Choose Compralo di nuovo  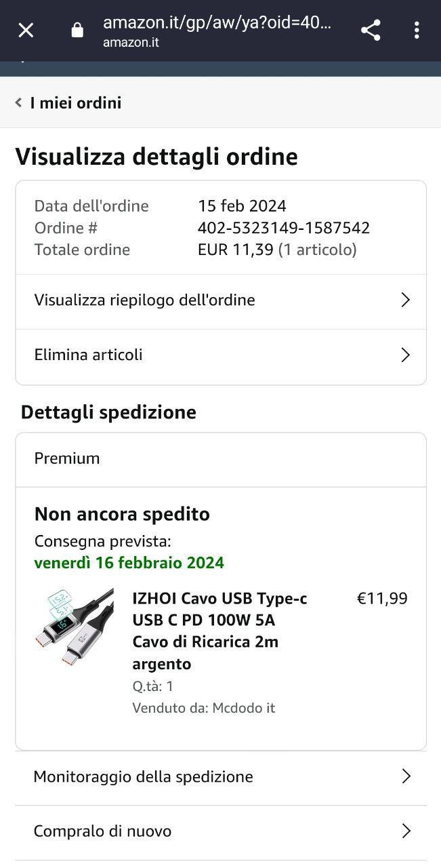pyautogui.click(x=221, y=832)
